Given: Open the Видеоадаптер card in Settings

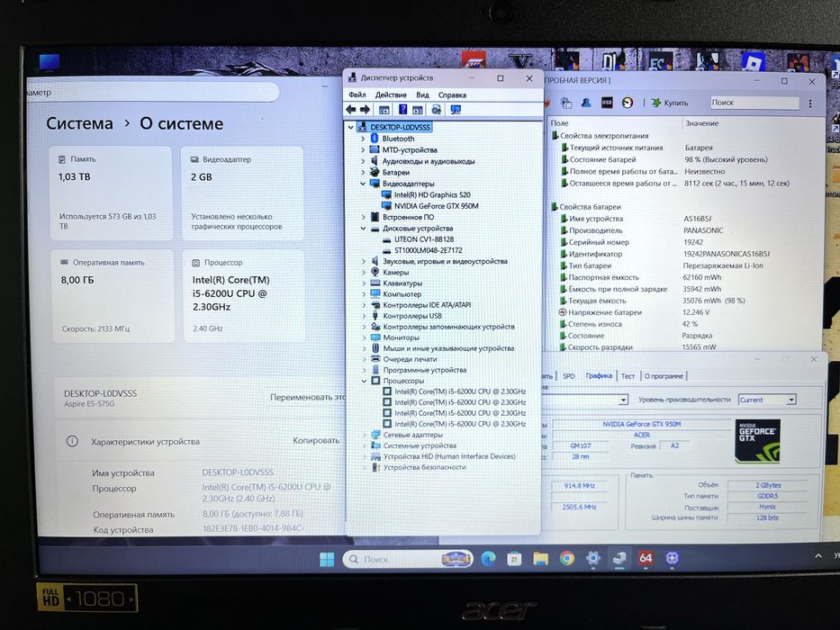Looking at the screenshot, I should point(243,193).
